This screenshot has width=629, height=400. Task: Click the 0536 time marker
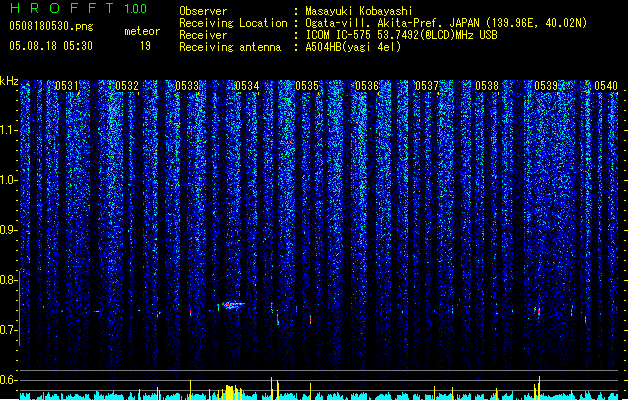[x=367, y=86]
